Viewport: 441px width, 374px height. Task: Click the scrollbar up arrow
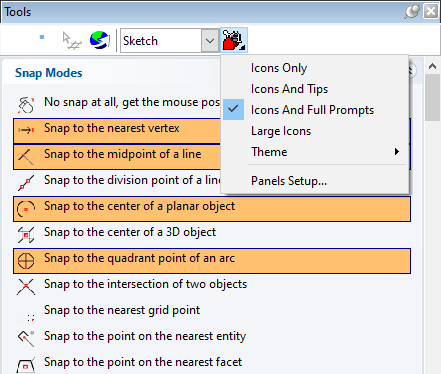(x=432, y=66)
